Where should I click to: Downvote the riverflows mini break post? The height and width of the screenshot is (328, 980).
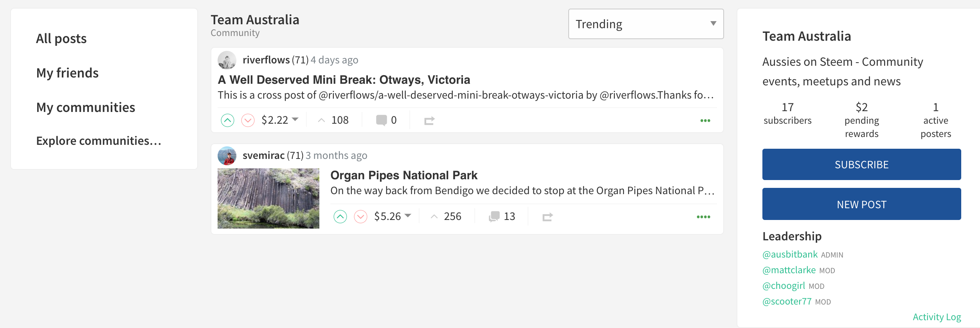tap(248, 120)
